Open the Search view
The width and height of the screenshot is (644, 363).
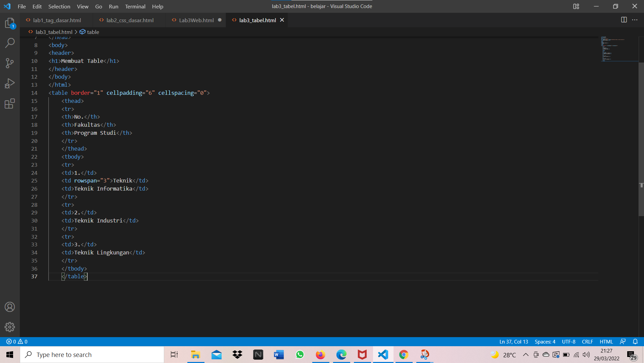(x=10, y=43)
